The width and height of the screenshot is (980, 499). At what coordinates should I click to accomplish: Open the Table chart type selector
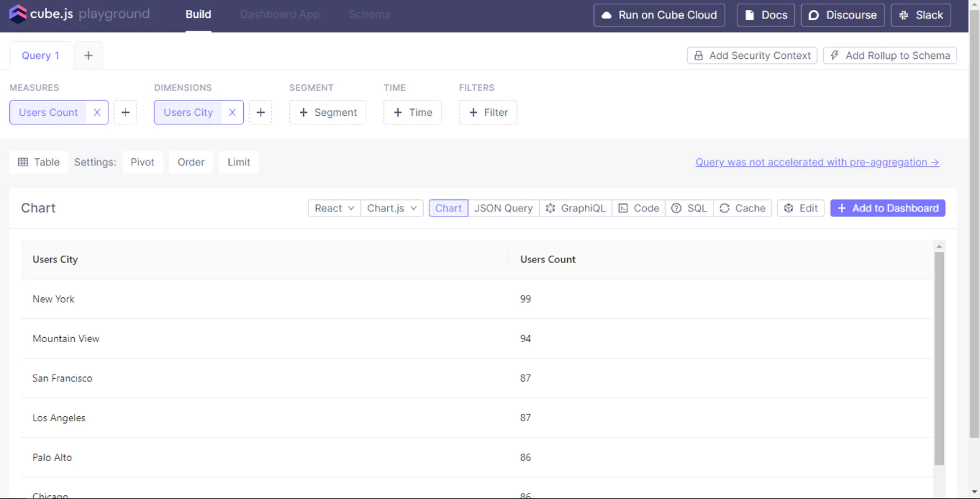click(x=39, y=162)
